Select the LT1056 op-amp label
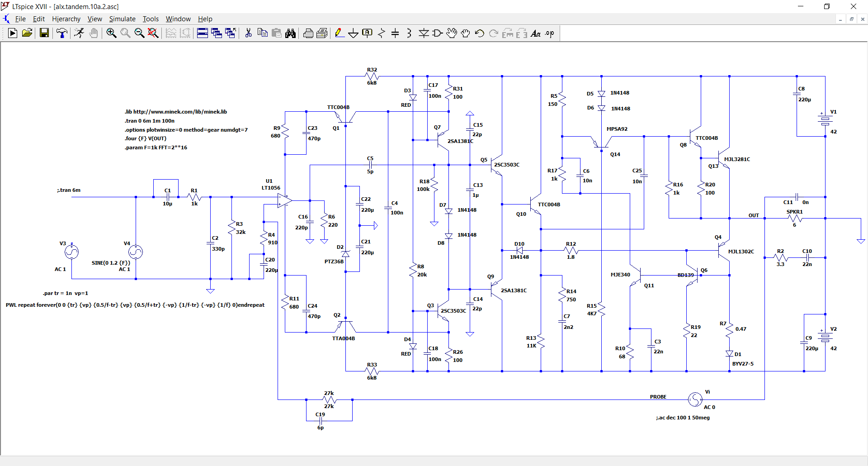This screenshot has height=466, width=868. pyautogui.click(x=271, y=188)
